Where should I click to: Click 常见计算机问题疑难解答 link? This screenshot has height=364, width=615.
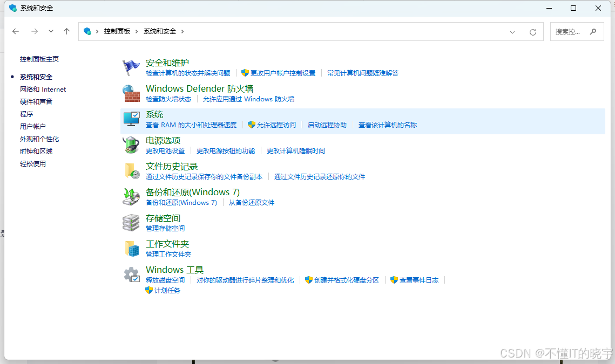363,73
